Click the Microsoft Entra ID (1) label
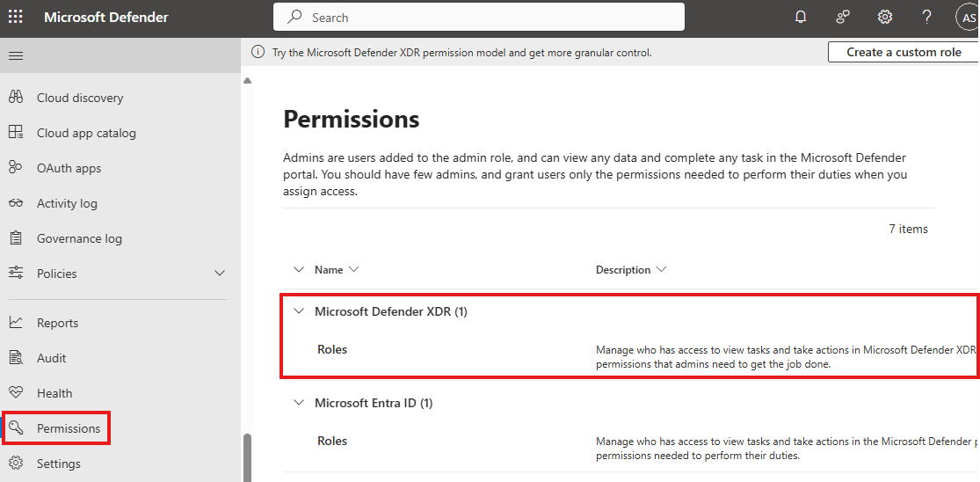The image size is (980, 482). pyautogui.click(x=374, y=403)
